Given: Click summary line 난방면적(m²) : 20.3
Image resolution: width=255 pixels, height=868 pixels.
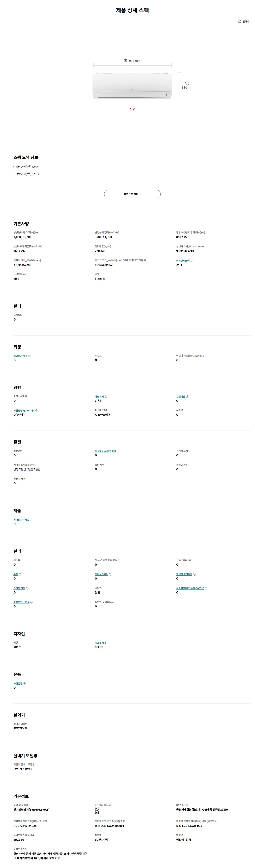Looking at the screenshot, I should (x=27, y=174).
